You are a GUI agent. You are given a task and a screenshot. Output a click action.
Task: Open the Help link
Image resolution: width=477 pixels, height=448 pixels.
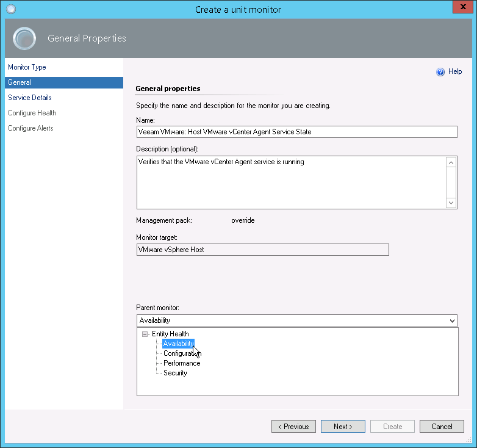point(455,71)
